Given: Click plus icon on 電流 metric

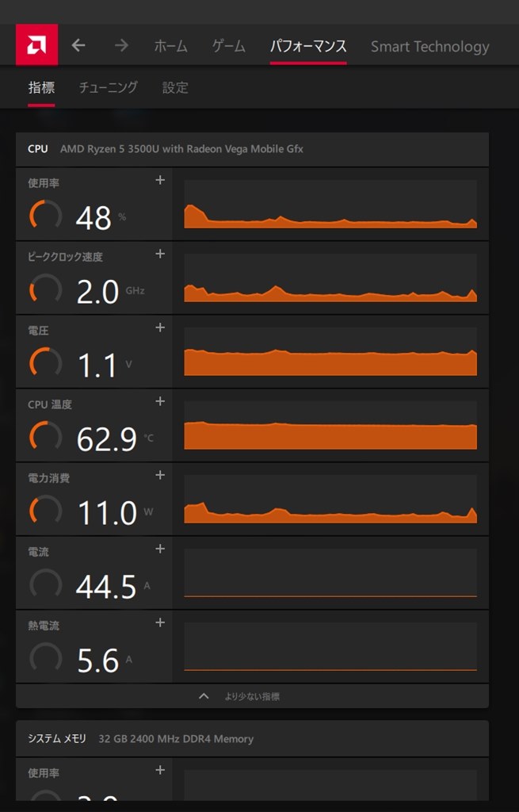Looking at the screenshot, I should point(160,549).
